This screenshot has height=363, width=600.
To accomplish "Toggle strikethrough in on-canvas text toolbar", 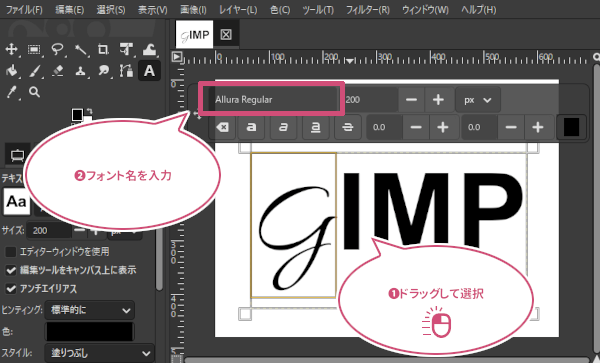I will pyautogui.click(x=347, y=127).
